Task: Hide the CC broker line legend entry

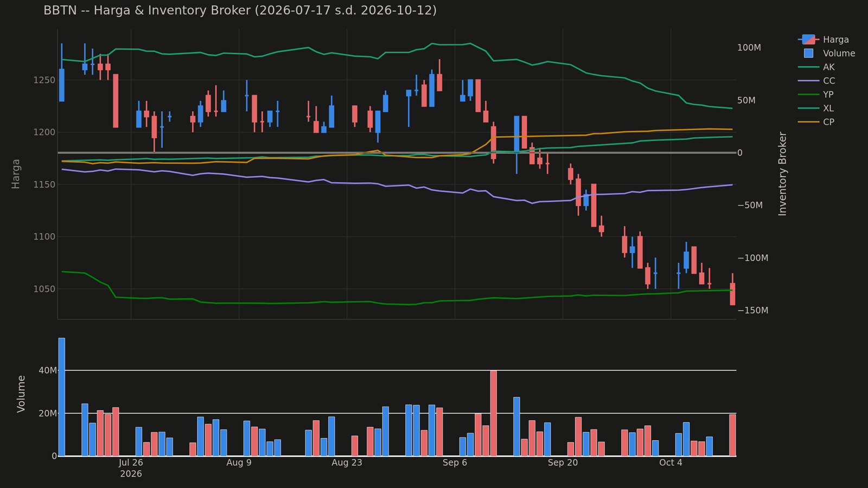Action: (816, 81)
